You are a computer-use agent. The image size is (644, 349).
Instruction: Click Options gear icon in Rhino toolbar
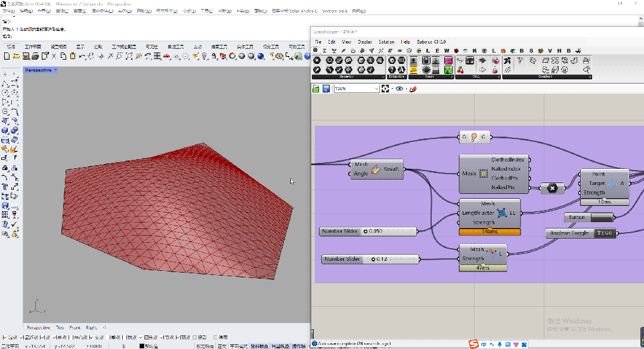279,56
